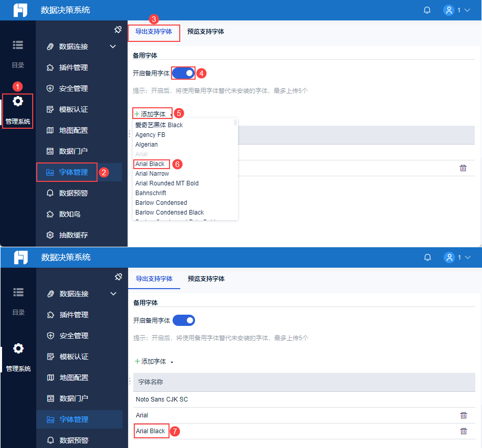482x448 pixels.
Task: Click 地图配置 map icon in bottom menu
Action: coord(51,378)
